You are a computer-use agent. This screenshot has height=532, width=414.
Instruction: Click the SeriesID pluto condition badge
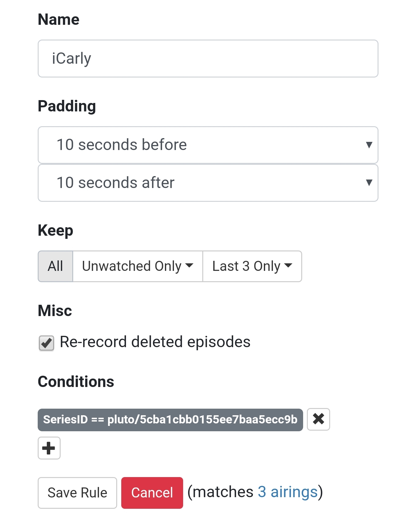pyautogui.click(x=170, y=420)
